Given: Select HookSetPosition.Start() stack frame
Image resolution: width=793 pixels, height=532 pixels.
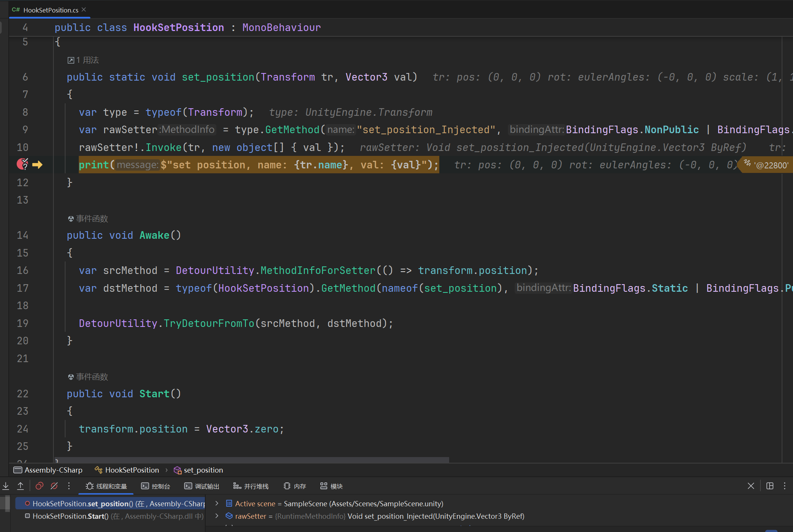Looking at the screenshot, I should (70, 516).
